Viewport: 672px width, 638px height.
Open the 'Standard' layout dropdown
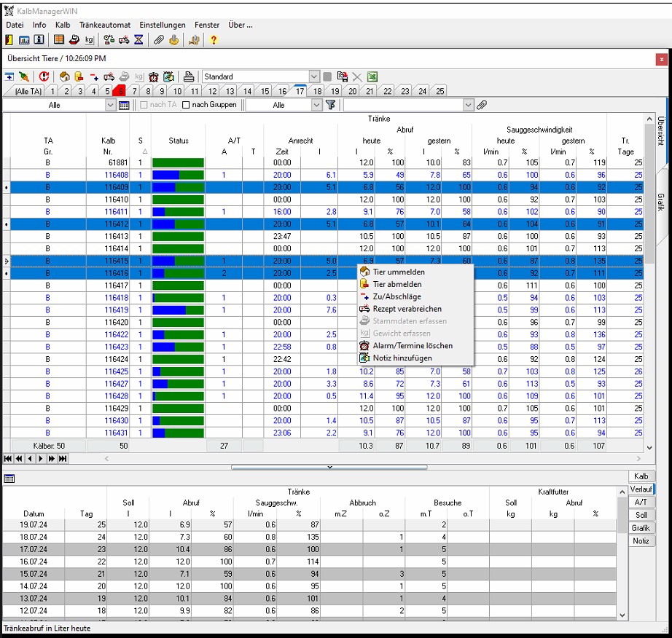click(x=313, y=76)
